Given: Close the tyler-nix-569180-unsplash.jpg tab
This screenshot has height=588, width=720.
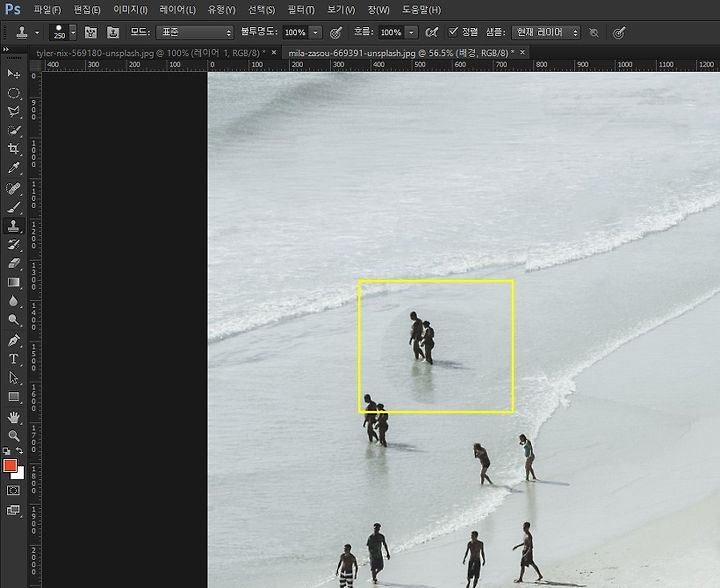Looking at the screenshot, I should tap(274, 52).
